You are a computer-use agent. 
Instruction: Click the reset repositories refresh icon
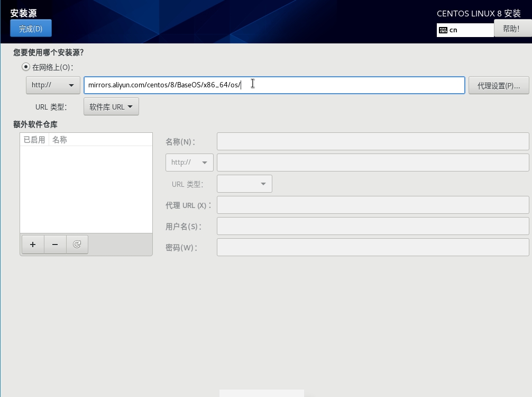(77, 244)
